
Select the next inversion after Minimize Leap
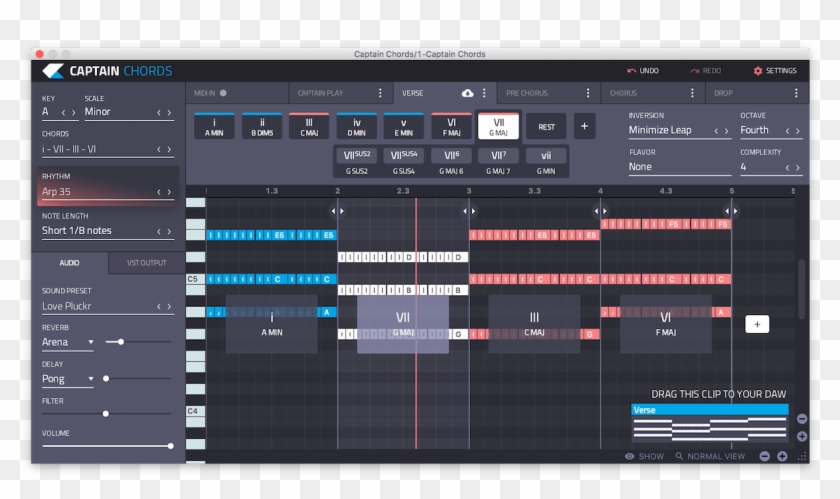coord(726,131)
